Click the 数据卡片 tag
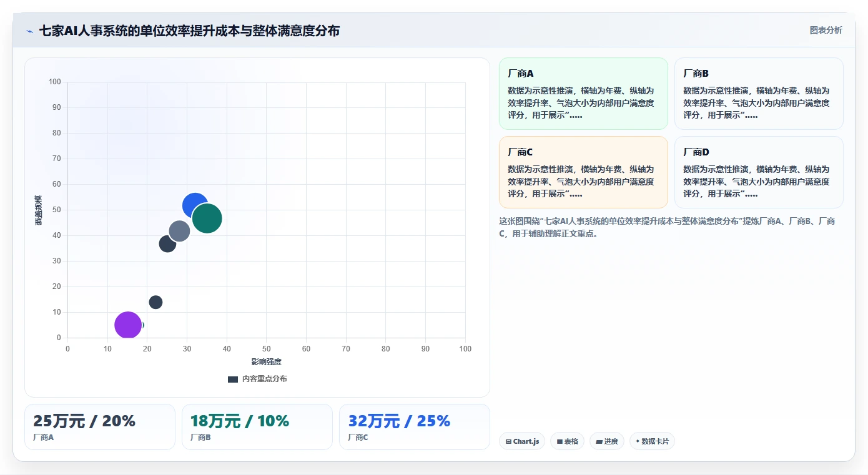 652,441
